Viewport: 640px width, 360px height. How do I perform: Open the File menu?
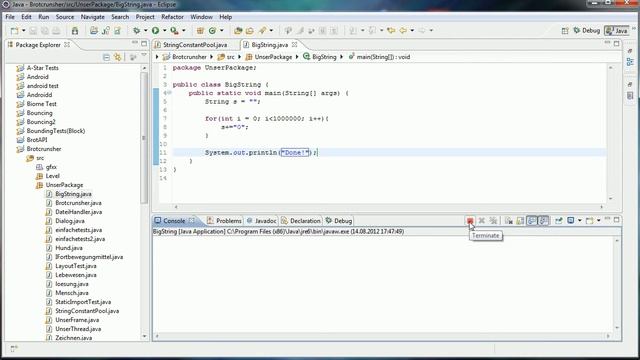coord(10,17)
